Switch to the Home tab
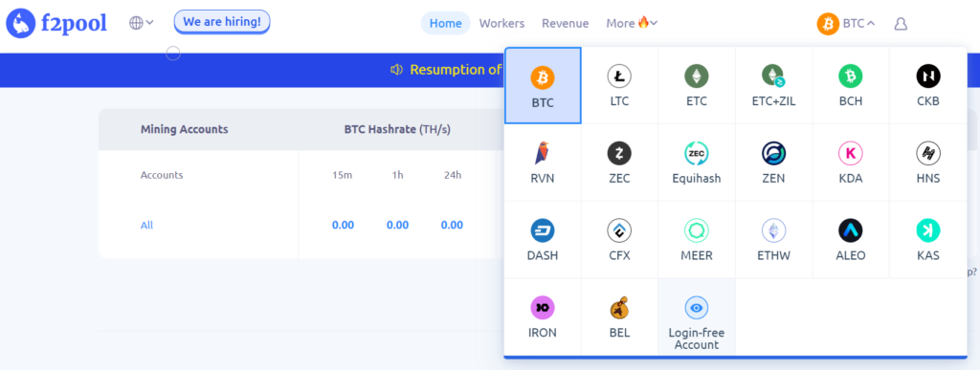The height and width of the screenshot is (370, 980). point(446,23)
